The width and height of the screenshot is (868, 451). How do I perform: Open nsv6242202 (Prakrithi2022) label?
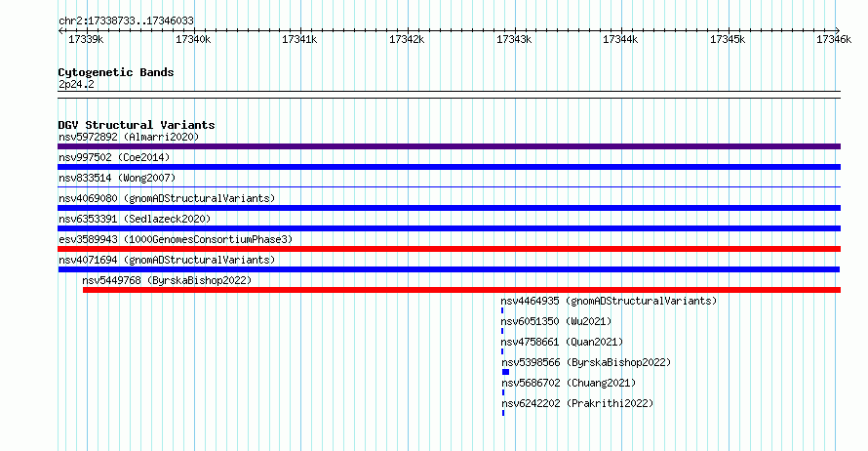(x=577, y=403)
